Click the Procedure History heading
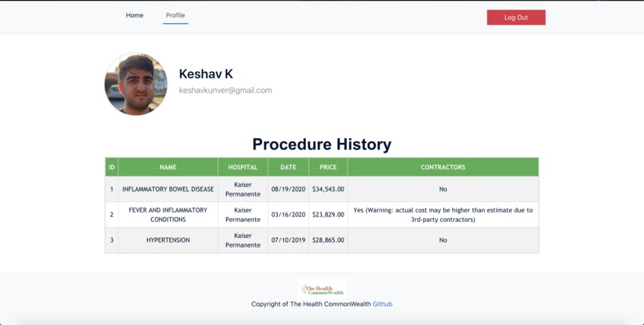The height and width of the screenshot is (325, 644). coord(321,145)
